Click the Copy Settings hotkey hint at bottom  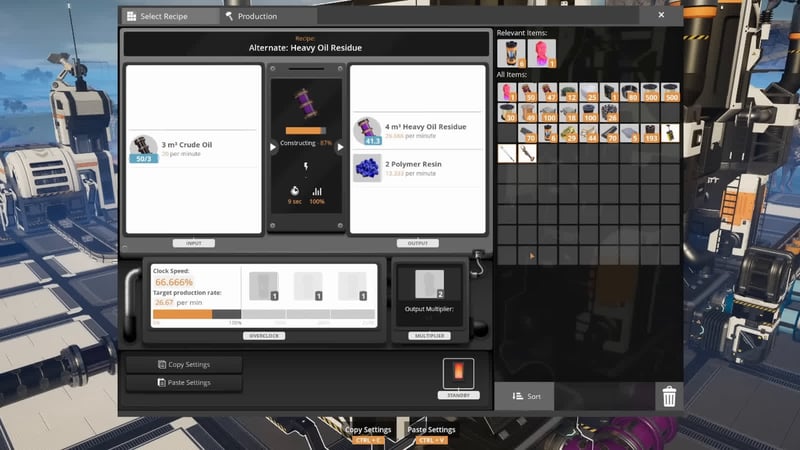[368, 434]
